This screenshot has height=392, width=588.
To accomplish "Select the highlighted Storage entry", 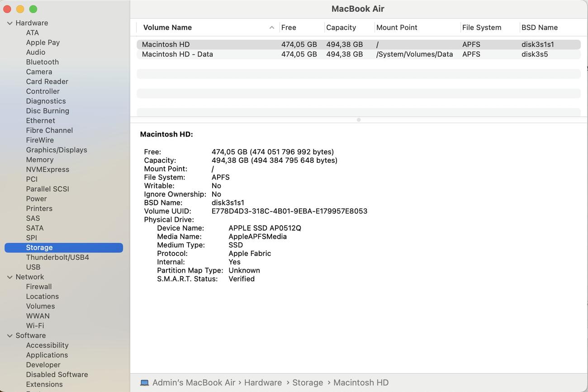I will point(64,248).
